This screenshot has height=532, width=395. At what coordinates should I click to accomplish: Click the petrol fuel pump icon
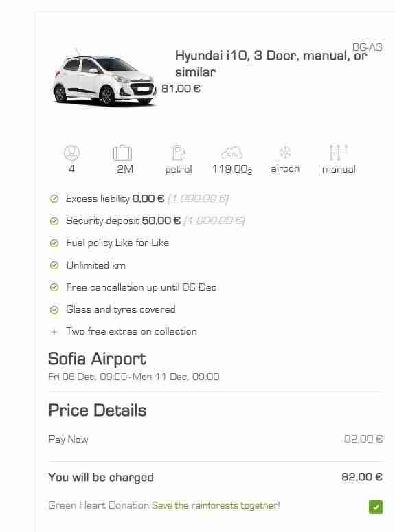click(179, 153)
